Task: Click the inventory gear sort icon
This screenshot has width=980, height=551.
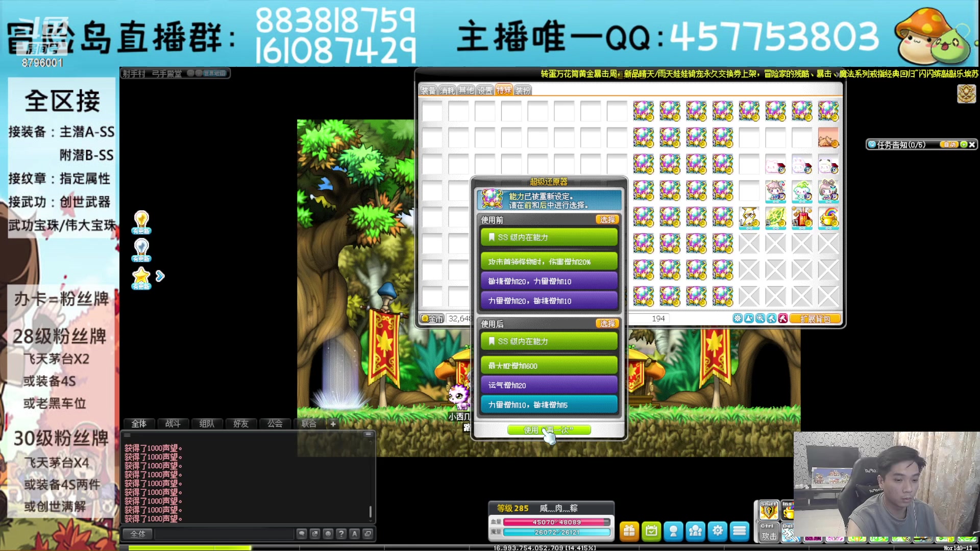Action: click(x=738, y=318)
